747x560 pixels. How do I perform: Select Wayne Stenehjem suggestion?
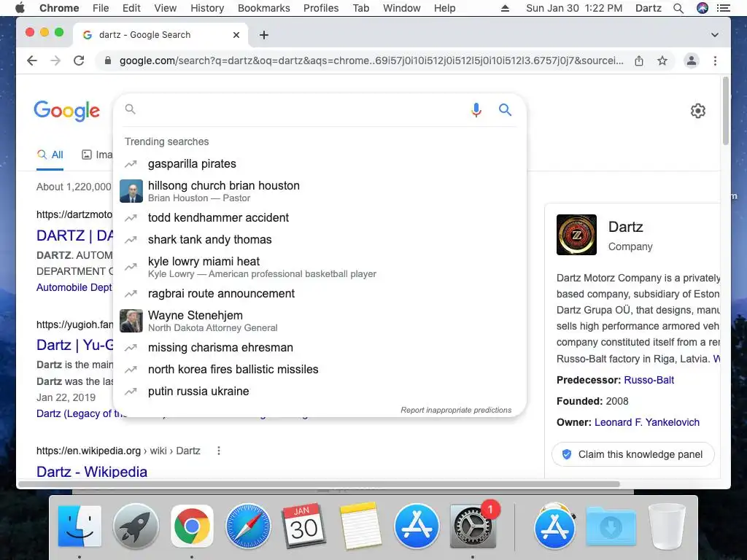click(x=320, y=321)
